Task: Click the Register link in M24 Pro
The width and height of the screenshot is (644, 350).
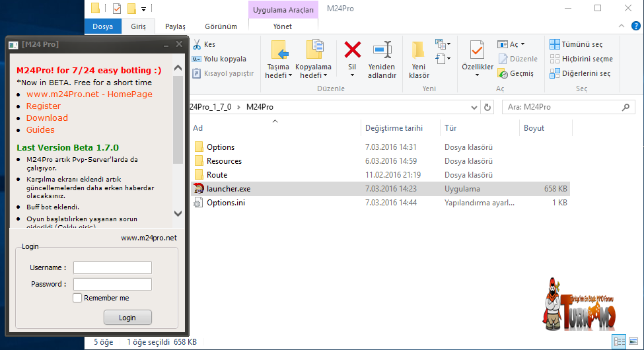Action: (44, 106)
